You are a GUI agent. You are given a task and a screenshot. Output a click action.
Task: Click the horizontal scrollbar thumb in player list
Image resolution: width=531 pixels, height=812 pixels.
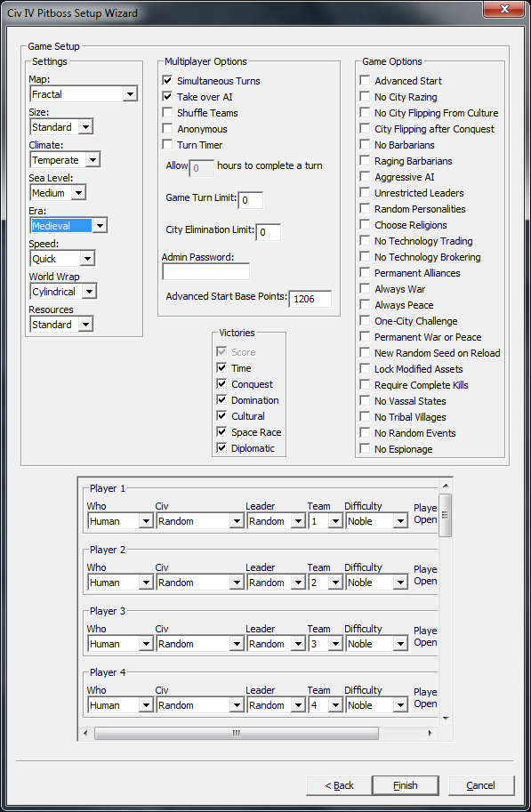[237, 733]
